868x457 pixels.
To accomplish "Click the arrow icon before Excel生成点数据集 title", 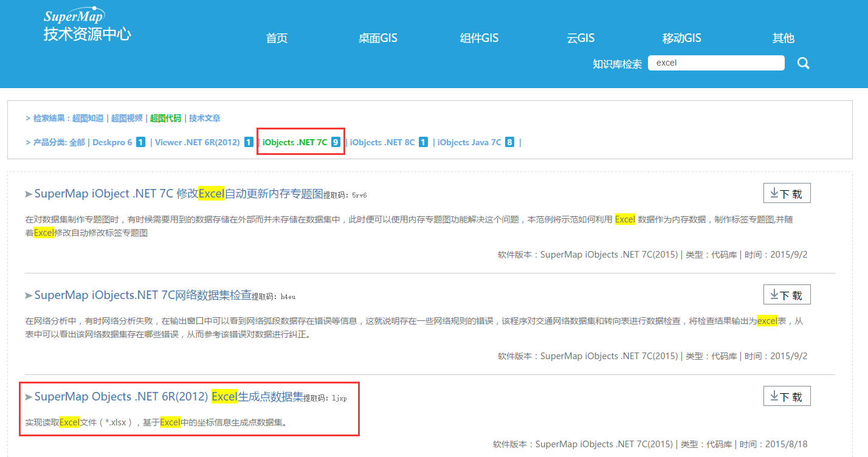I will point(29,397).
